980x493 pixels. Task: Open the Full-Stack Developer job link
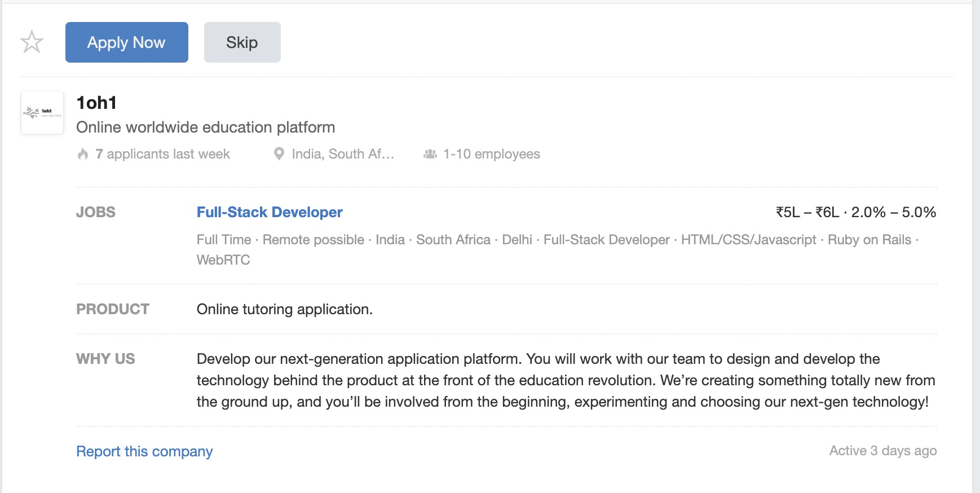coord(270,212)
